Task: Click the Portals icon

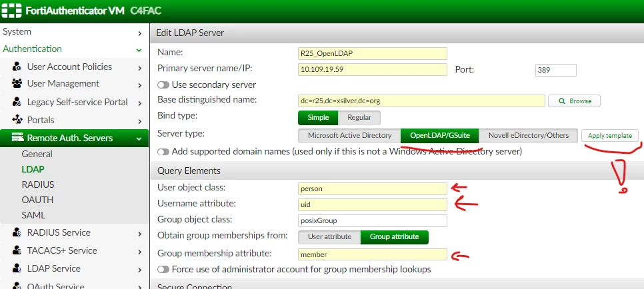Action: 17,120
